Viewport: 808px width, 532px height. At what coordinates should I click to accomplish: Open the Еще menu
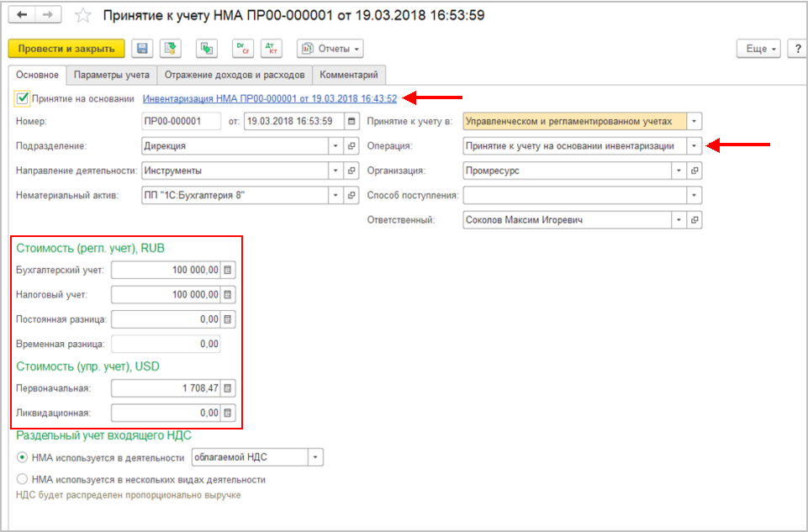tap(759, 49)
